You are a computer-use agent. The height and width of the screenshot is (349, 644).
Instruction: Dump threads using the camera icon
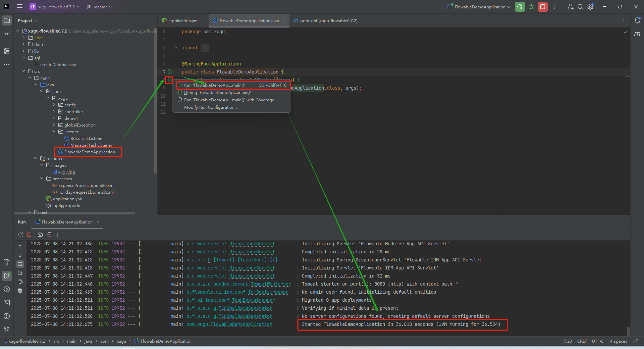[40, 235]
